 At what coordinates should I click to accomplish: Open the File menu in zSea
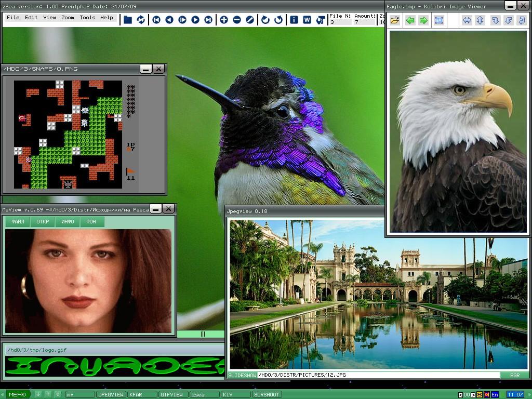[x=13, y=18]
